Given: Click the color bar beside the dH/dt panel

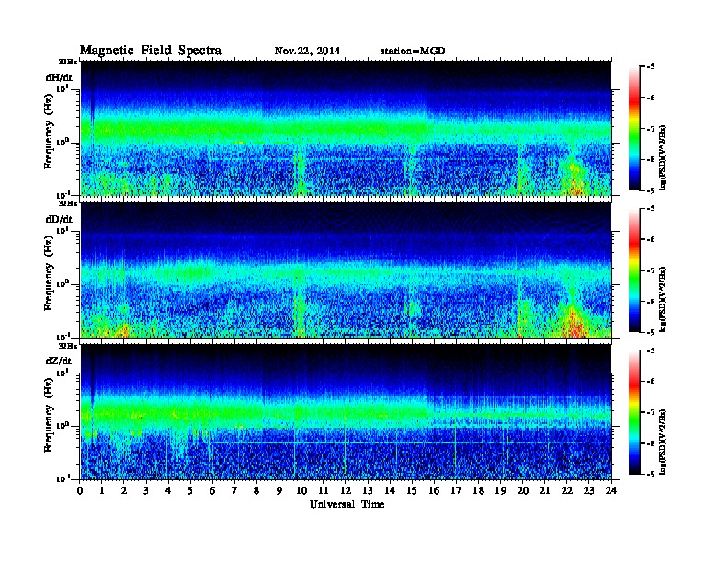Looking at the screenshot, I should (634, 128).
